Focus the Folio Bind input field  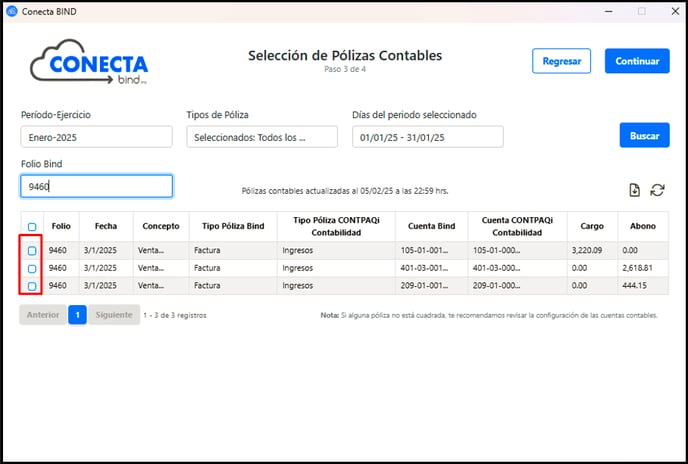[x=97, y=186]
